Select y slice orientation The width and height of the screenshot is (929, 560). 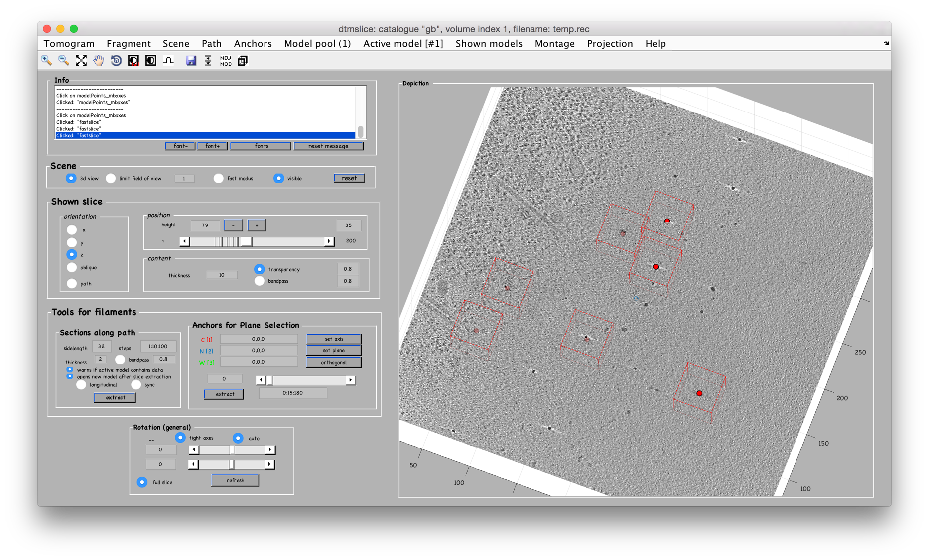[x=72, y=242]
